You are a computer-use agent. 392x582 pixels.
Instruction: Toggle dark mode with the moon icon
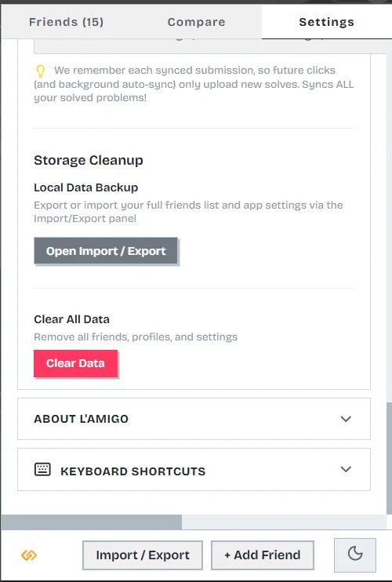click(x=355, y=555)
